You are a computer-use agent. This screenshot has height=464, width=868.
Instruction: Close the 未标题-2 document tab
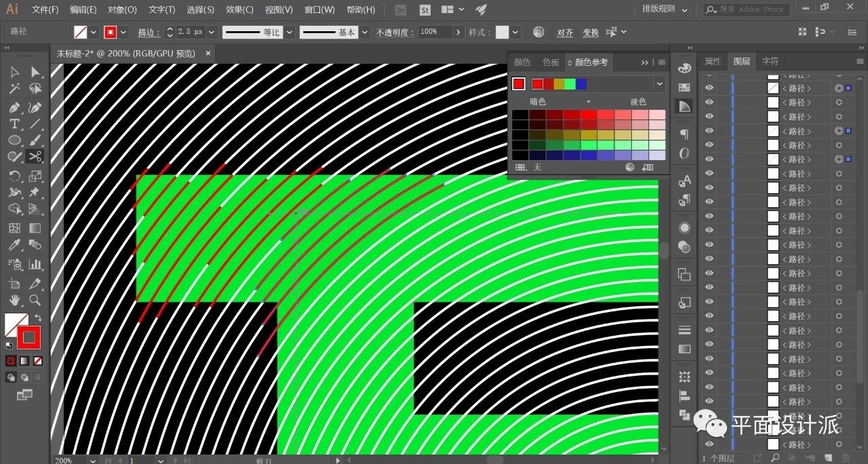(208, 53)
